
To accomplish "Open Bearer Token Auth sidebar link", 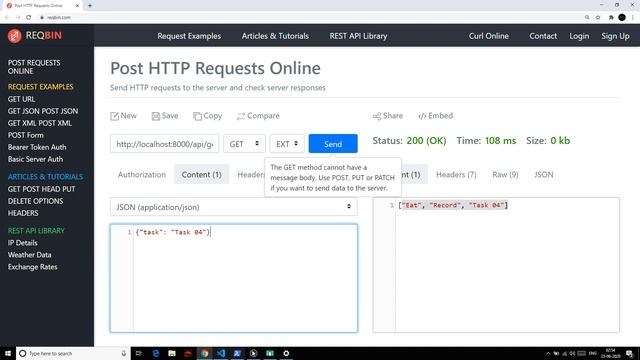I will [x=37, y=147].
